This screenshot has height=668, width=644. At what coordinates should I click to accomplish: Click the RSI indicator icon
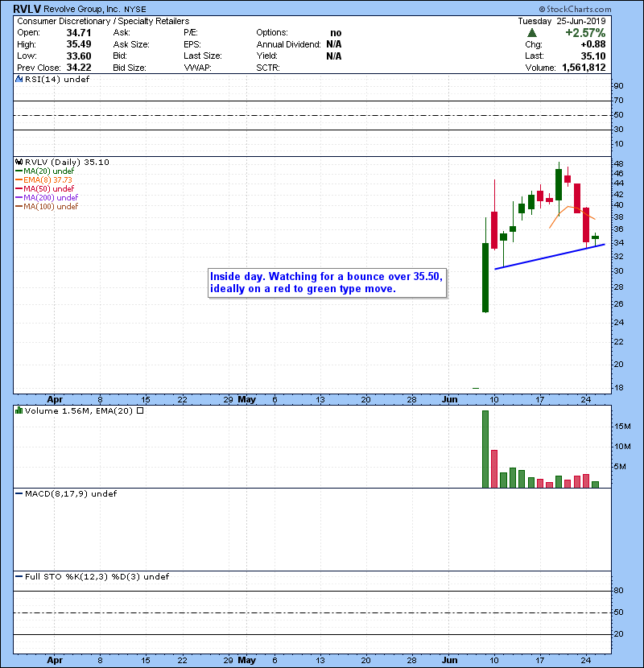pos(19,79)
